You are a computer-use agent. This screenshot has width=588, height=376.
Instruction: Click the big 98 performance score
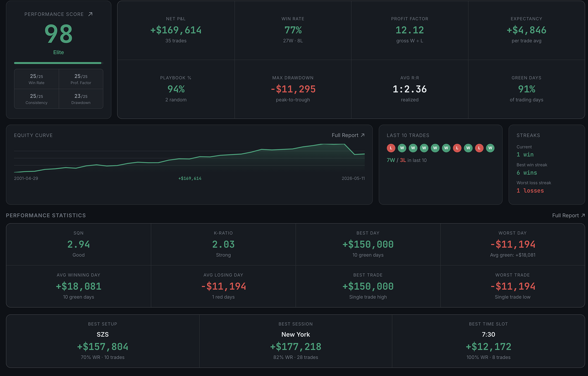[58, 34]
